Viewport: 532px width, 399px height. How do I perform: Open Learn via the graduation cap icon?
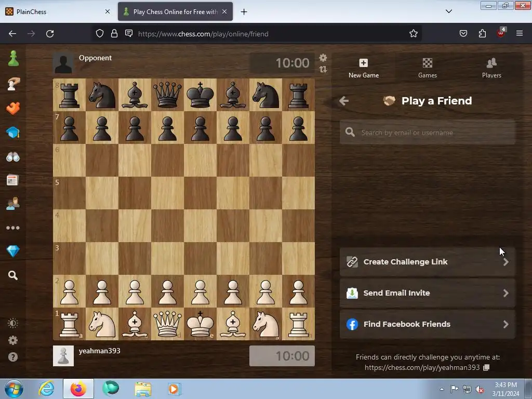[13, 132]
